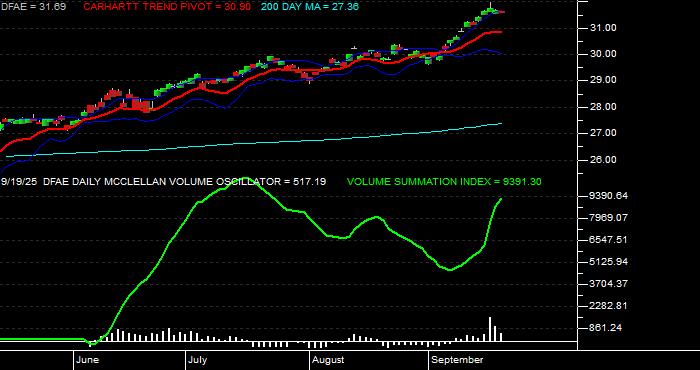Viewport: 700px width, 370px height.
Task: Click the 26.00 price axis label
Action: [x=604, y=160]
